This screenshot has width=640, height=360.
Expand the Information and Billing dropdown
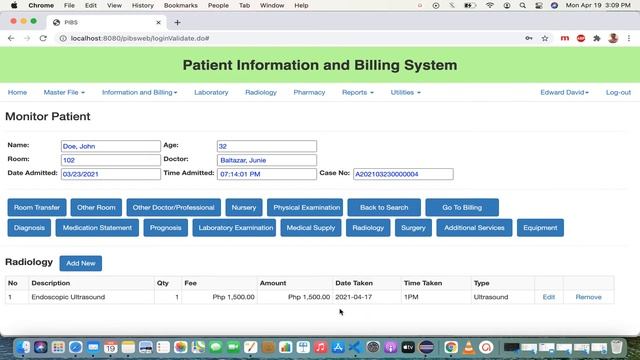[140, 92]
